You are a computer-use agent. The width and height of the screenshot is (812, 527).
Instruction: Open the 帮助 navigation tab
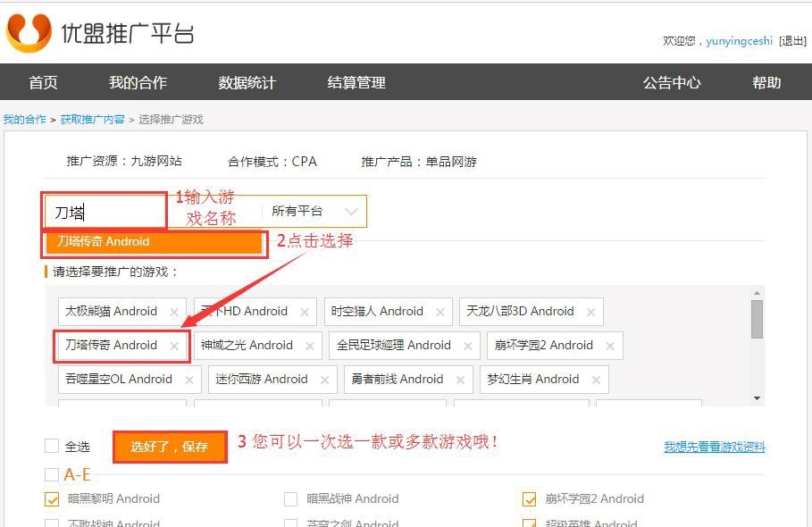[766, 82]
